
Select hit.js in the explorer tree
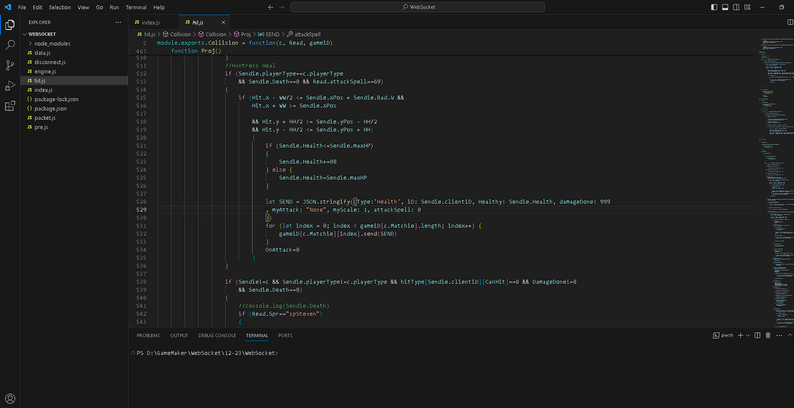pyautogui.click(x=74, y=80)
